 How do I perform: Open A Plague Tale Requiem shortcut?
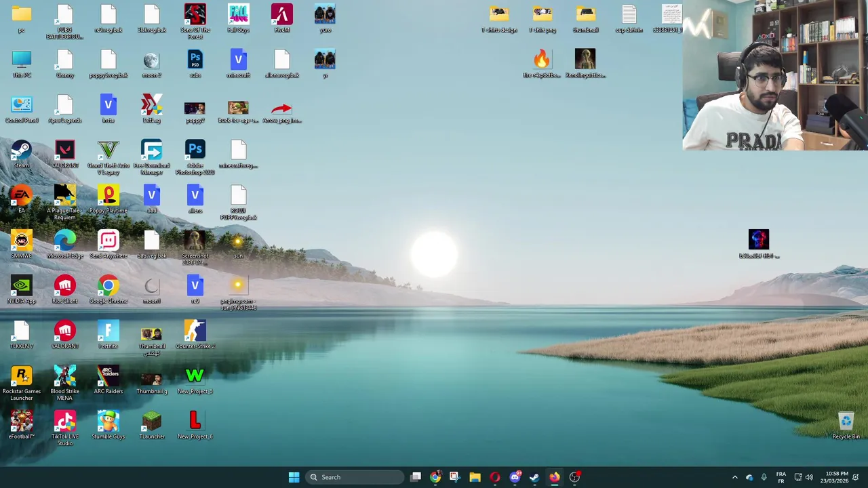[x=64, y=202]
